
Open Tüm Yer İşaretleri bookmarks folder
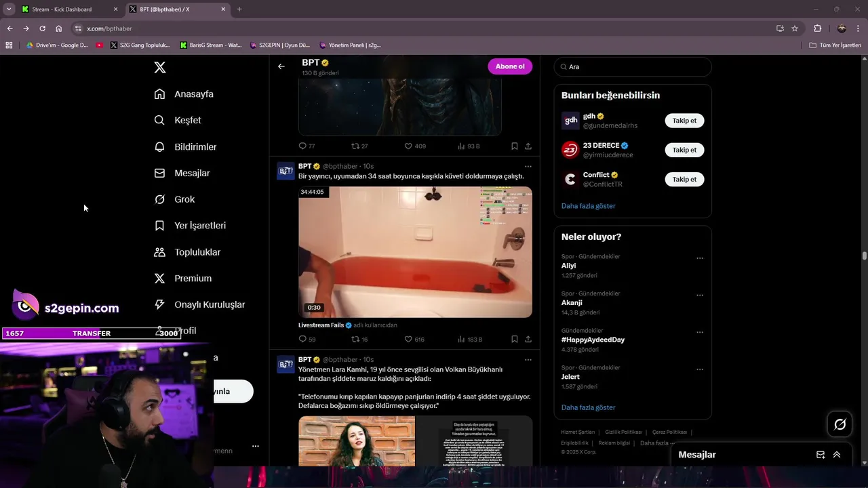click(835, 45)
